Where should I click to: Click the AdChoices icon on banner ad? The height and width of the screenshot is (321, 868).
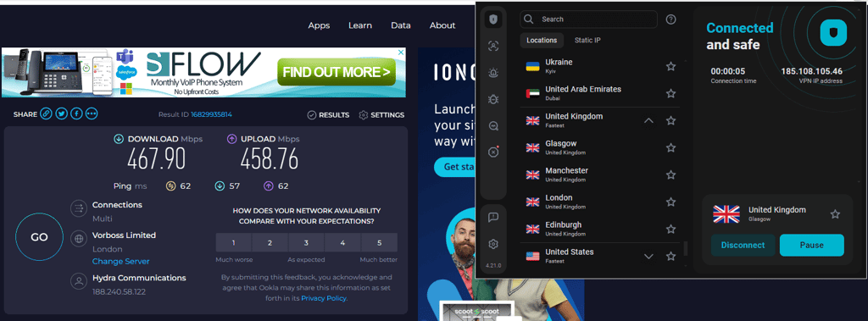pos(401,52)
